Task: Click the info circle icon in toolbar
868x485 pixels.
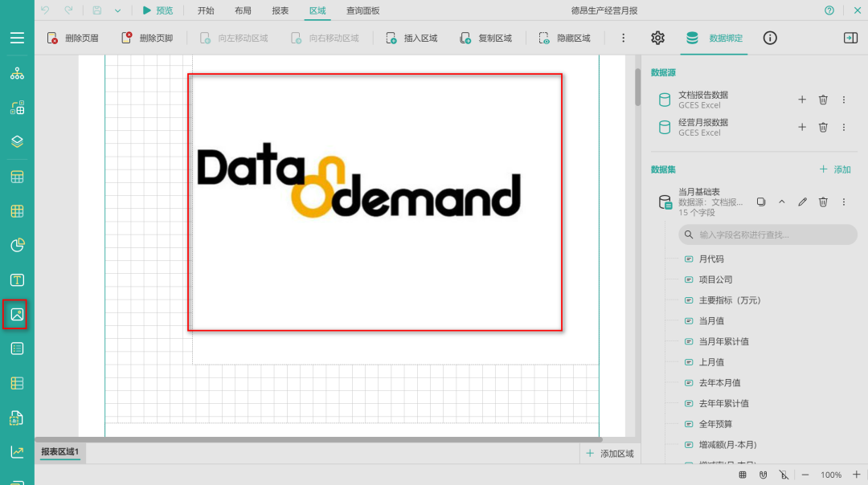Action: click(x=770, y=38)
